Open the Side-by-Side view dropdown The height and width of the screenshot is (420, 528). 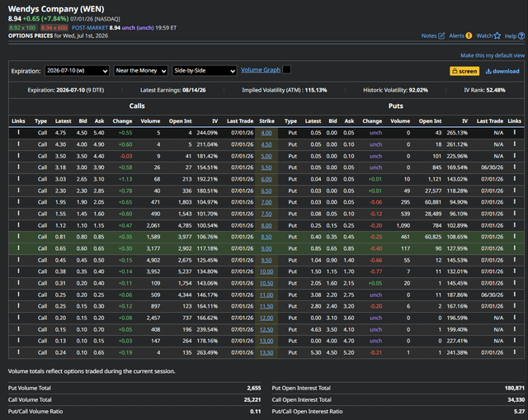[x=205, y=71]
